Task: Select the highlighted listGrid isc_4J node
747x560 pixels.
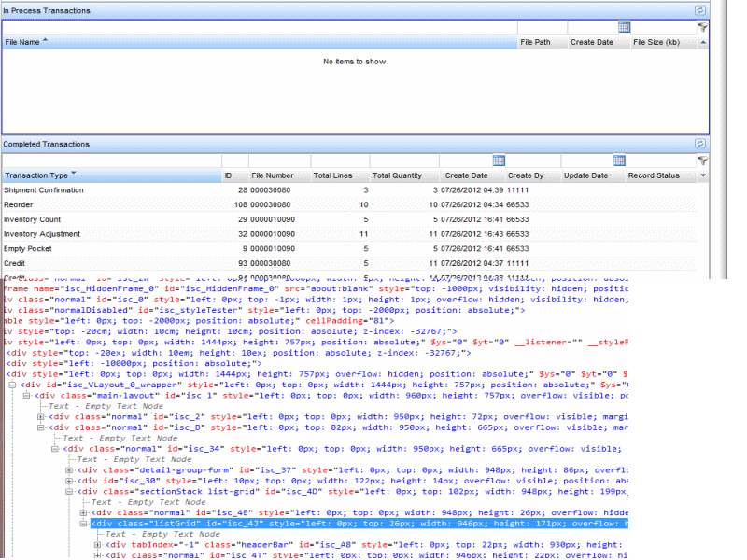Action: point(187,524)
